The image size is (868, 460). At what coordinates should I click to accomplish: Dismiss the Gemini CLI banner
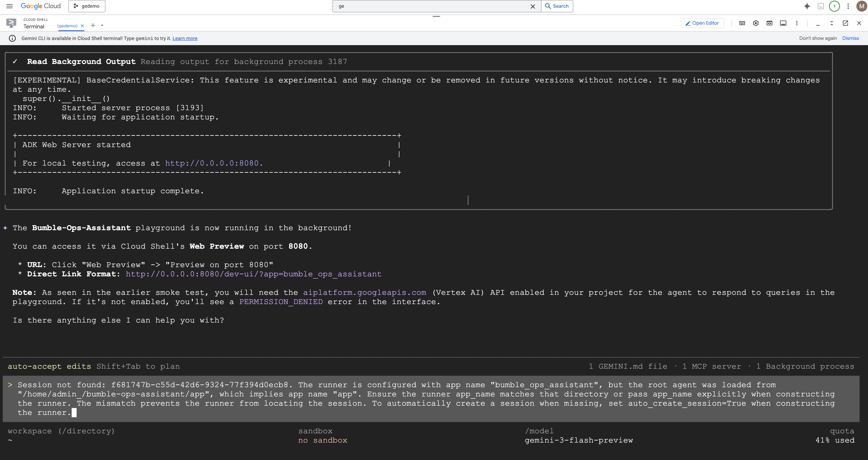[x=851, y=38]
